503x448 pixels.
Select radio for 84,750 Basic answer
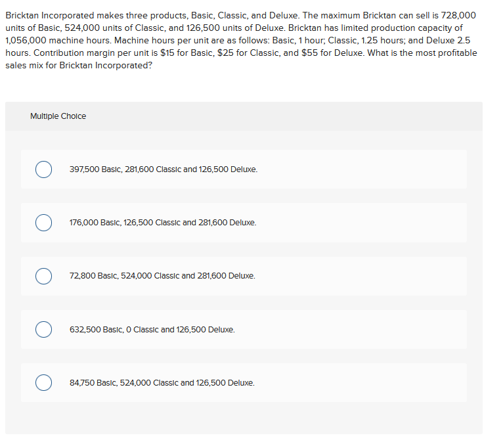click(43, 382)
